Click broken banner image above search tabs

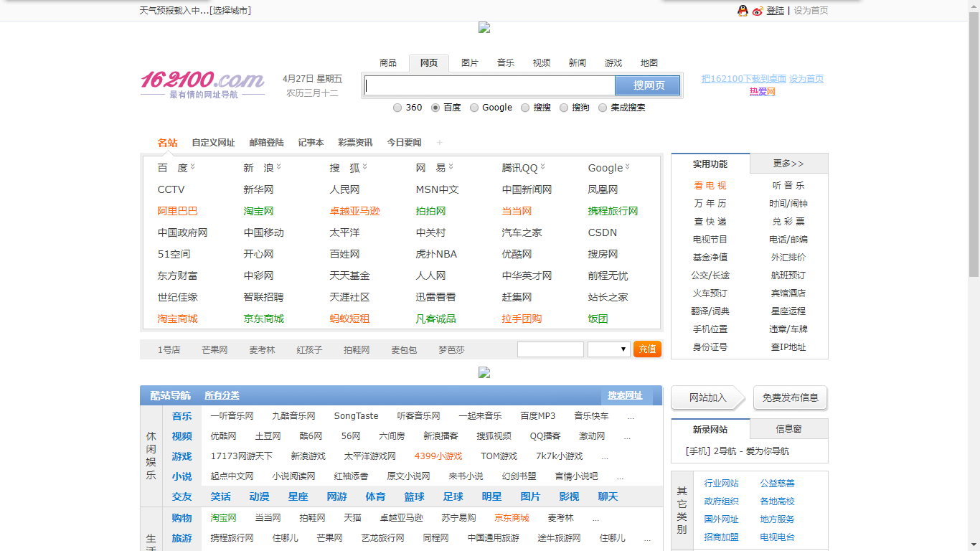(x=484, y=27)
